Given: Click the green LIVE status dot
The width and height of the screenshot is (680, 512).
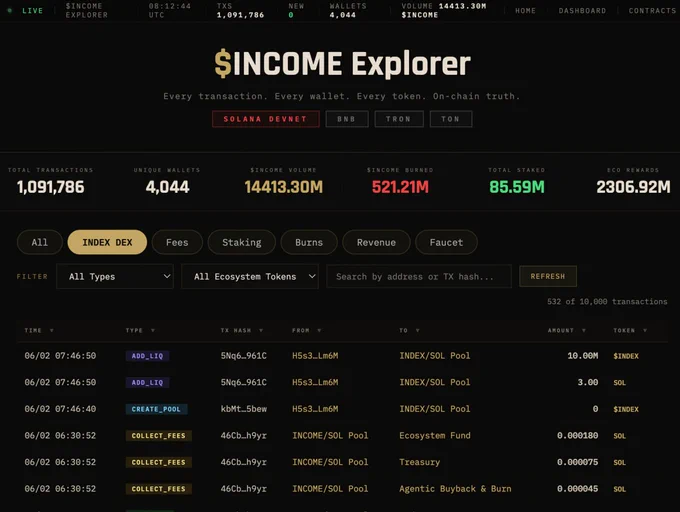Looking at the screenshot, I should (x=10, y=10).
